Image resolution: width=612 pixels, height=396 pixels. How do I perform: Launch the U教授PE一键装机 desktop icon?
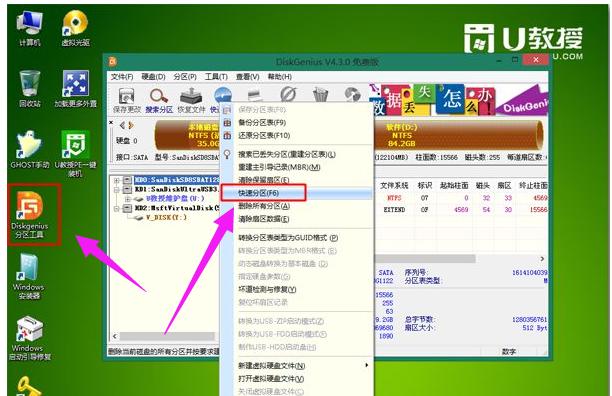[x=75, y=153]
